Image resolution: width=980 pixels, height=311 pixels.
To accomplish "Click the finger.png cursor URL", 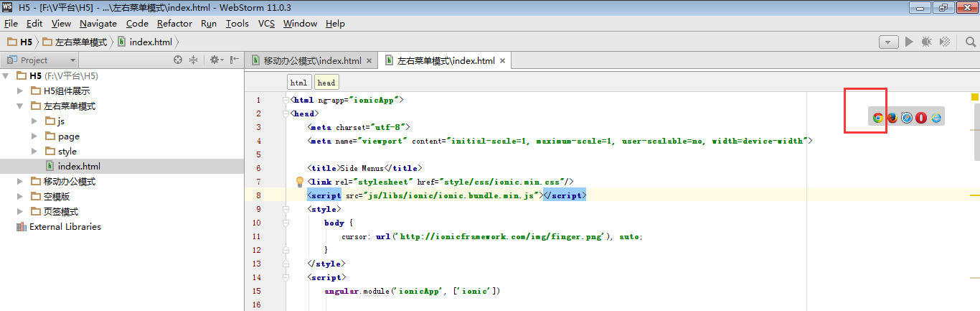I will point(503,236).
